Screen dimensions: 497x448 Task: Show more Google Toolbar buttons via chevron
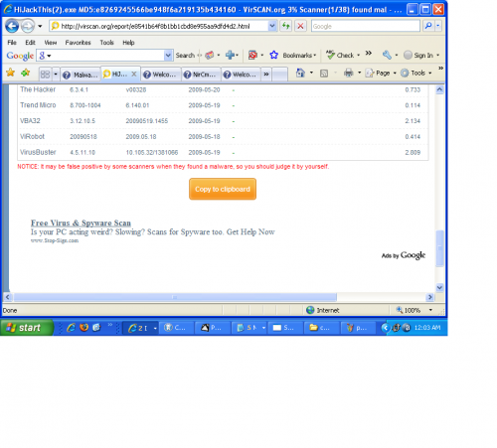369,53
